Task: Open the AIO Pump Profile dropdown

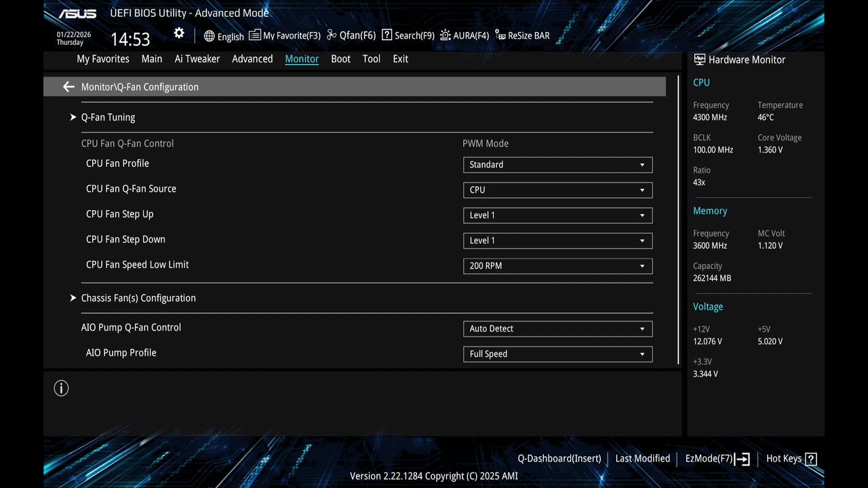Action: (557, 354)
